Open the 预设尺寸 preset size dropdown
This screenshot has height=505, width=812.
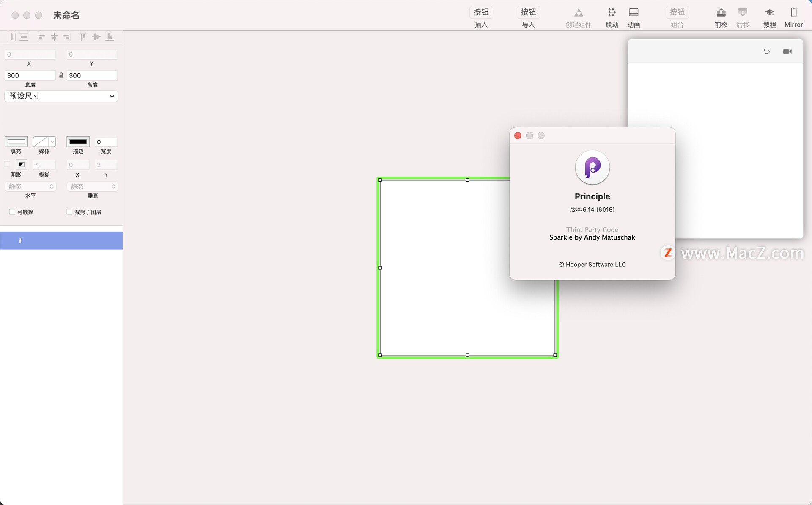pos(61,96)
